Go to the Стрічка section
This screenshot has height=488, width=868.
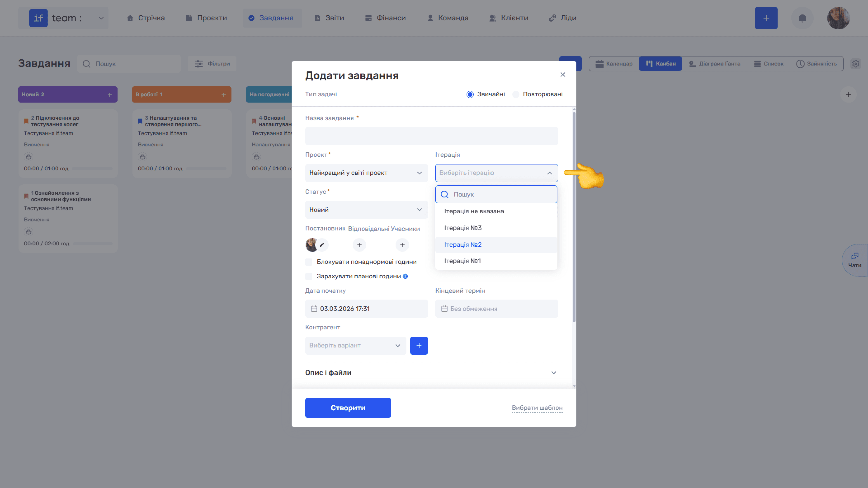146,18
